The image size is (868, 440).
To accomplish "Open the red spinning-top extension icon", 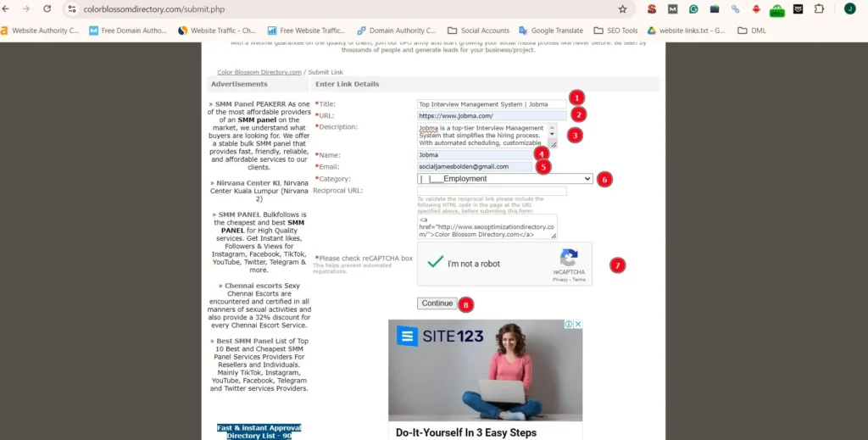I will pyautogui.click(x=756, y=8).
